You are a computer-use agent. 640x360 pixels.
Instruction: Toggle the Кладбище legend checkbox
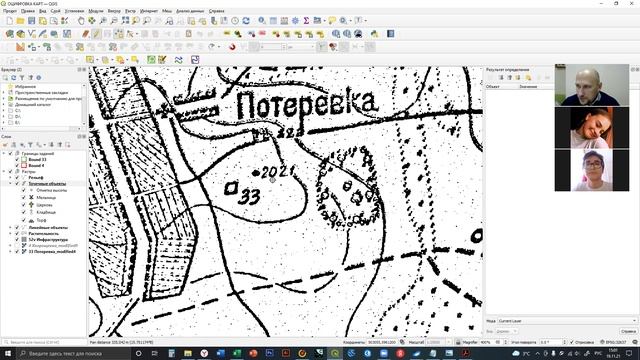coord(24,212)
